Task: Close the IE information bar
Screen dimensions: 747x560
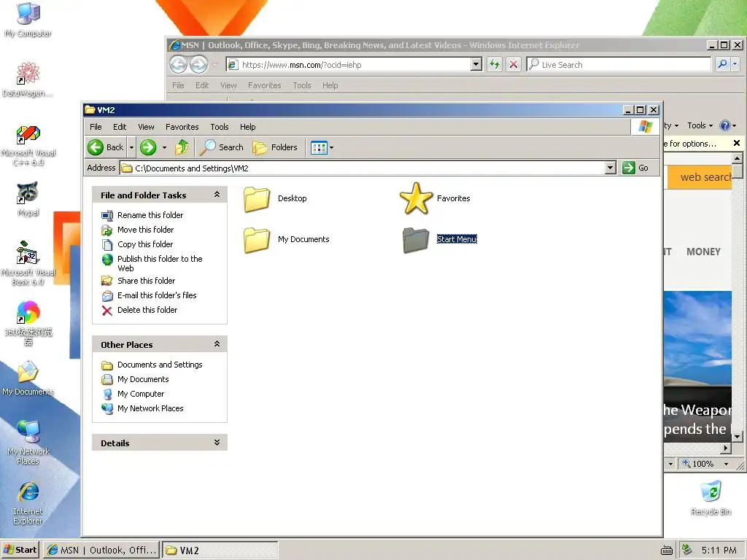Action: point(737,143)
